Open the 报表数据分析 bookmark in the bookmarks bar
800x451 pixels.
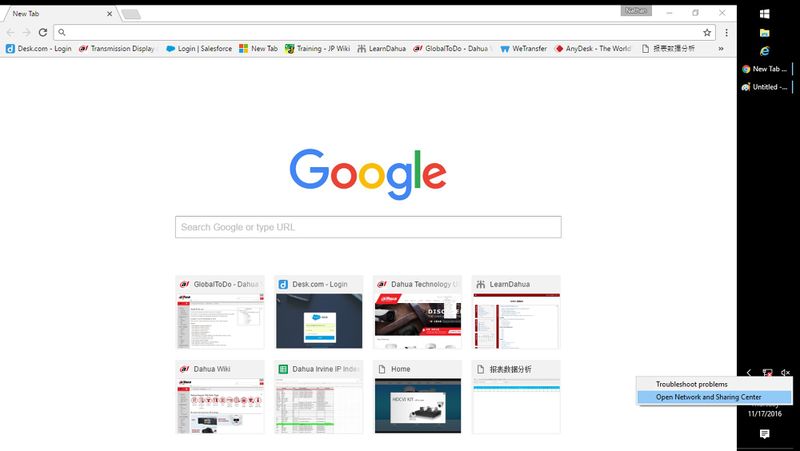(x=668, y=48)
